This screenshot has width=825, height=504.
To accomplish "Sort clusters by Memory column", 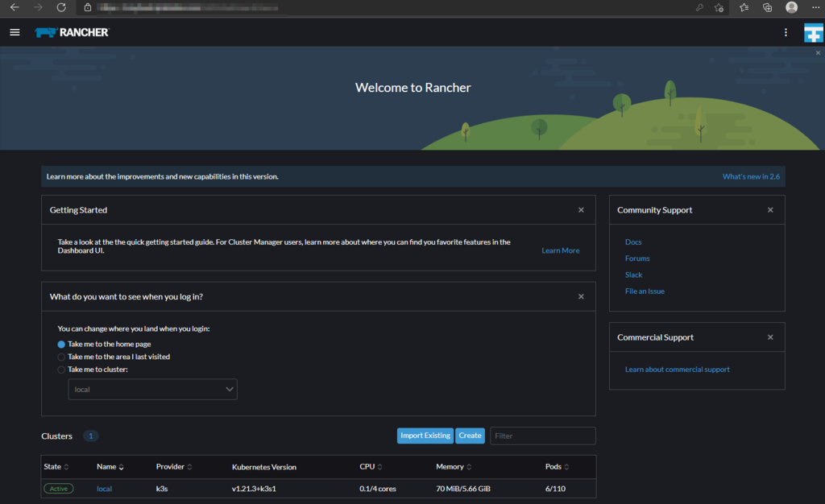I will [454, 467].
